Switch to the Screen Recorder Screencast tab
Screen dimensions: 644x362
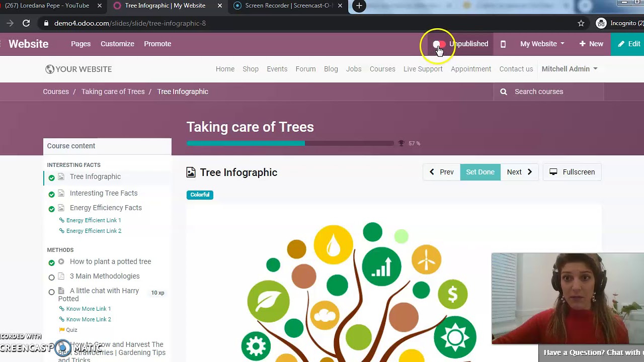pyautogui.click(x=288, y=6)
